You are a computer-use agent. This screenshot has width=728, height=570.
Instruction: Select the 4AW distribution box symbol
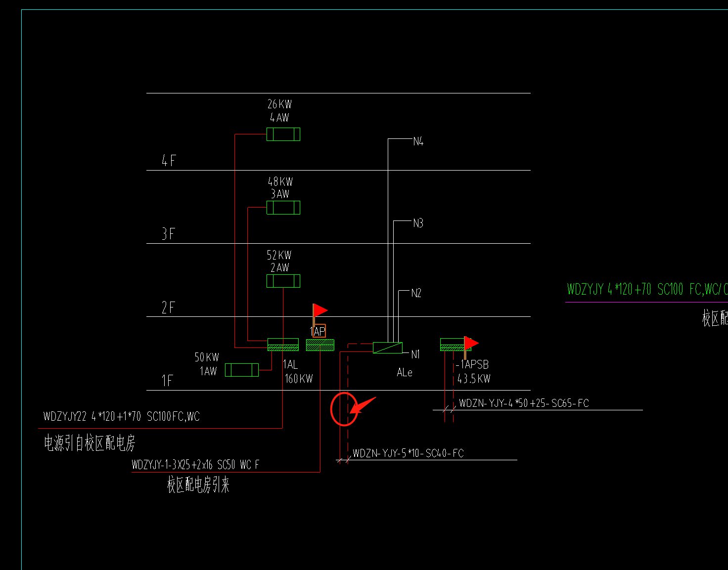tap(283, 134)
